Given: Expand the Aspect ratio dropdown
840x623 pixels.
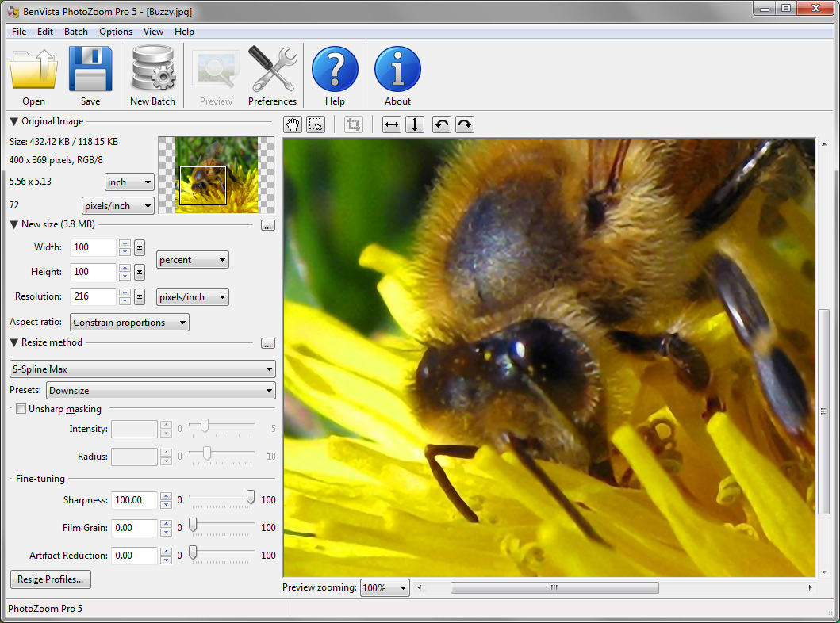Looking at the screenshot, I should [x=129, y=323].
